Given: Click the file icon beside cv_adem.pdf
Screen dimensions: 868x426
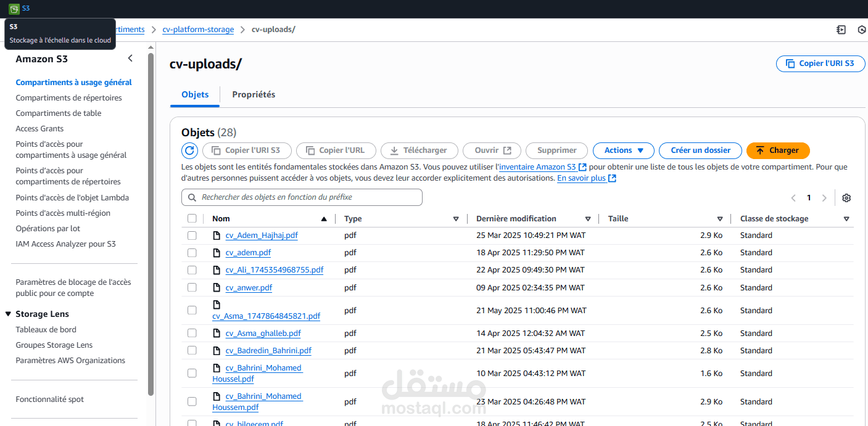Looking at the screenshot, I should point(217,252).
